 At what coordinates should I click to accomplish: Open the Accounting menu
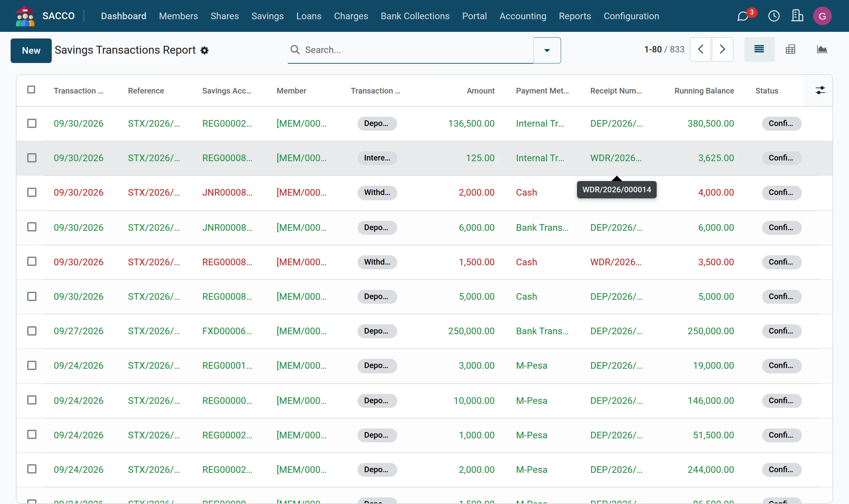(523, 16)
